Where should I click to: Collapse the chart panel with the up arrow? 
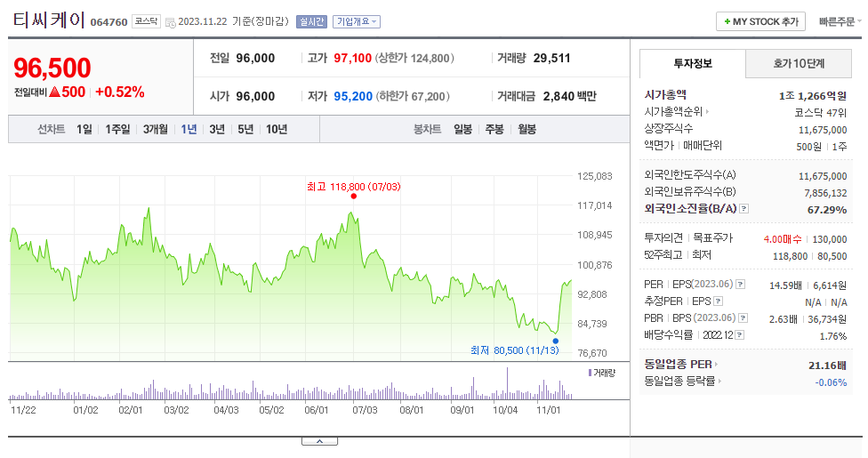point(319,441)
